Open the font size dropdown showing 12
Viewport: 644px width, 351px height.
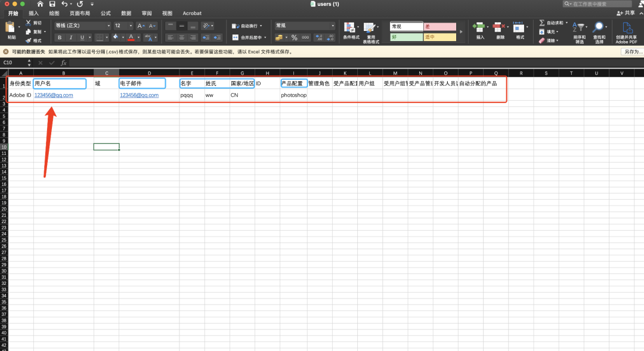pyautogui.click(x=131, y=26)
